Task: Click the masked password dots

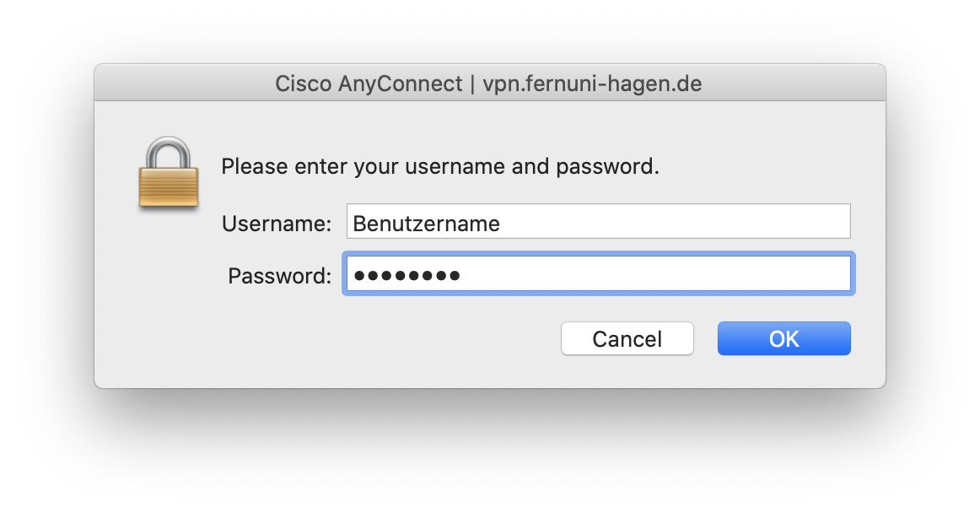Action: click(x=407, y=275)
